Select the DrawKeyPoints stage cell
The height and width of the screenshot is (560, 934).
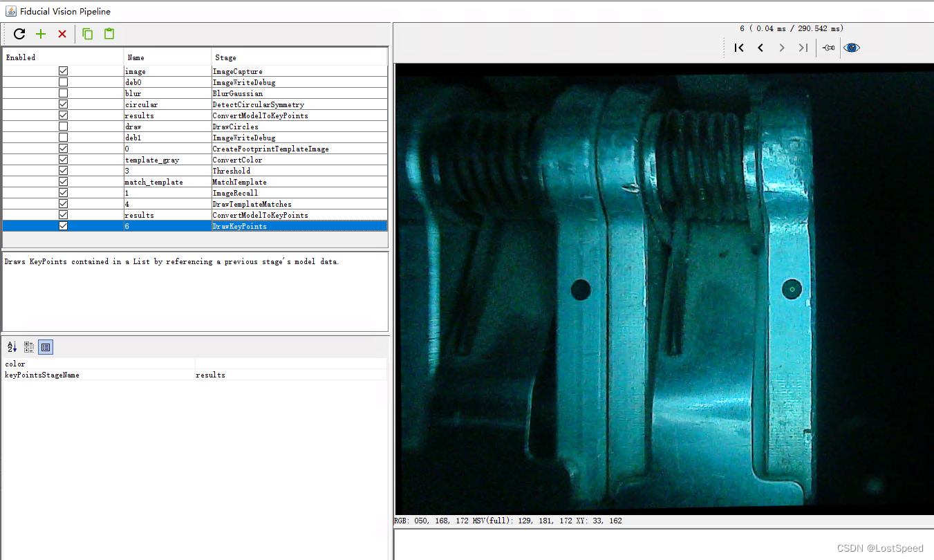pyautogui.click(x=299, y=226)
